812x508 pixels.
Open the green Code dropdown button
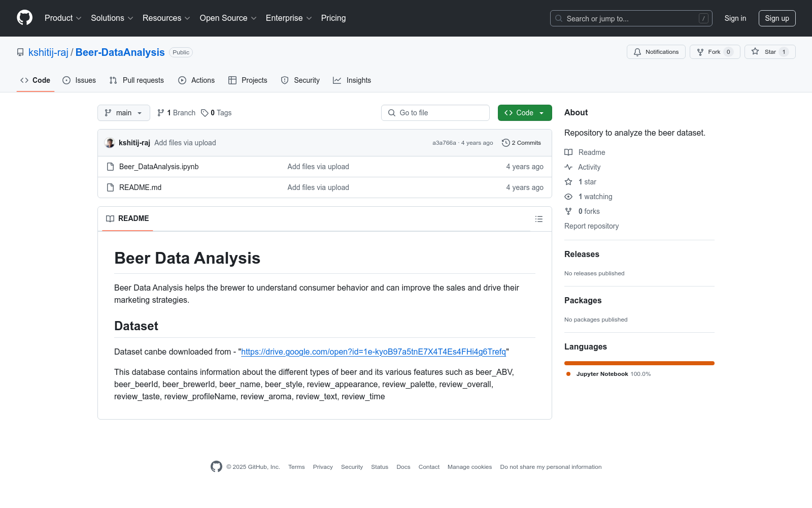click(x=524, y=113)
